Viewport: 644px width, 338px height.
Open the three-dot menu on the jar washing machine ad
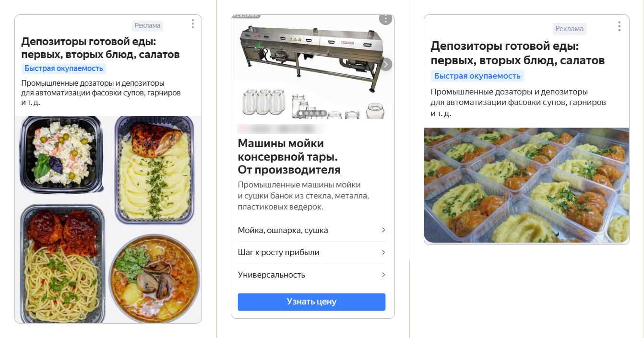point(385,19)
